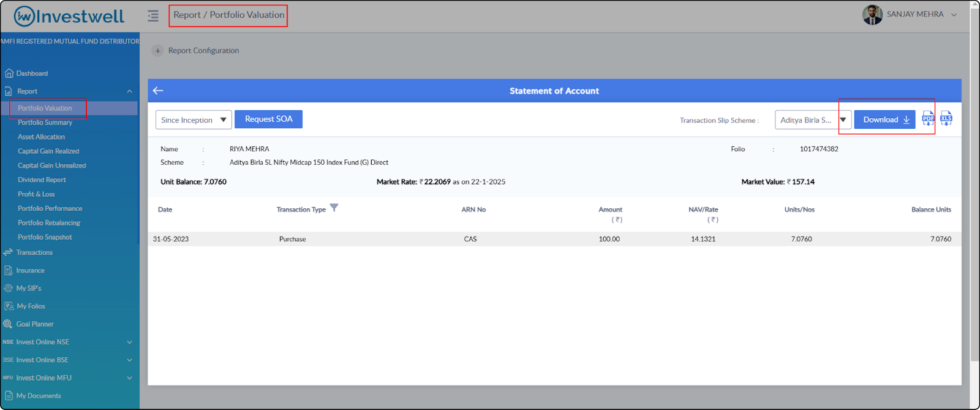Open Asset Allocation report
Image resolution: width=980 pixels, height=410 pixels.
coord(41,137)
